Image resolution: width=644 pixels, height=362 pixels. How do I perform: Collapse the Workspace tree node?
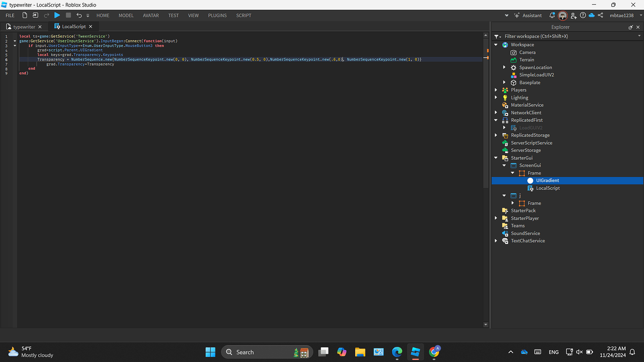click(x=496, y=45)
